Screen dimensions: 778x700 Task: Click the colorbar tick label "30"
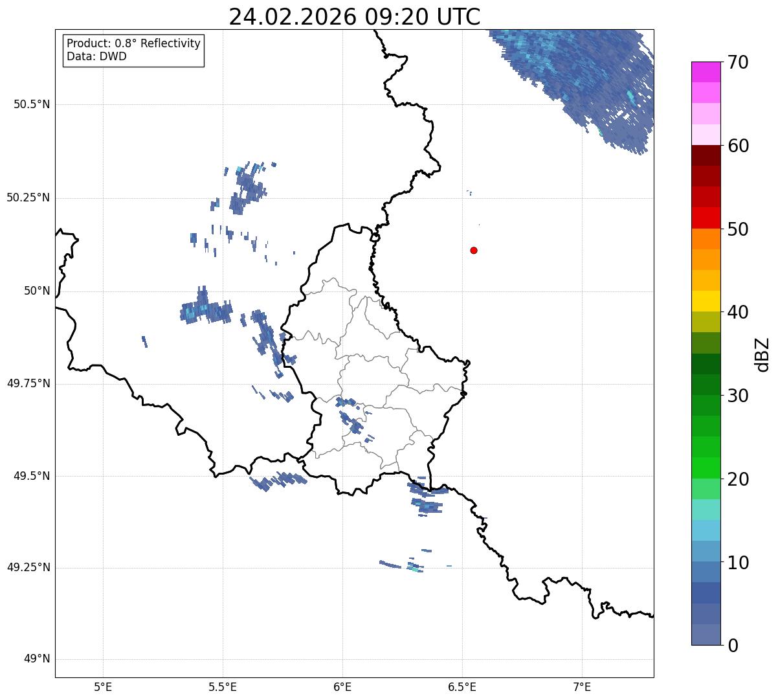738,396
